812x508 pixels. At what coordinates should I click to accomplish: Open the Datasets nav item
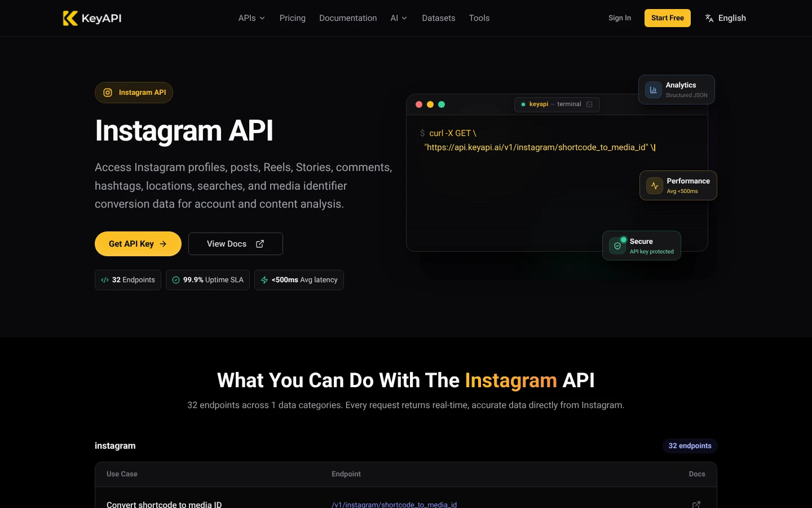(x=439, y=18)
